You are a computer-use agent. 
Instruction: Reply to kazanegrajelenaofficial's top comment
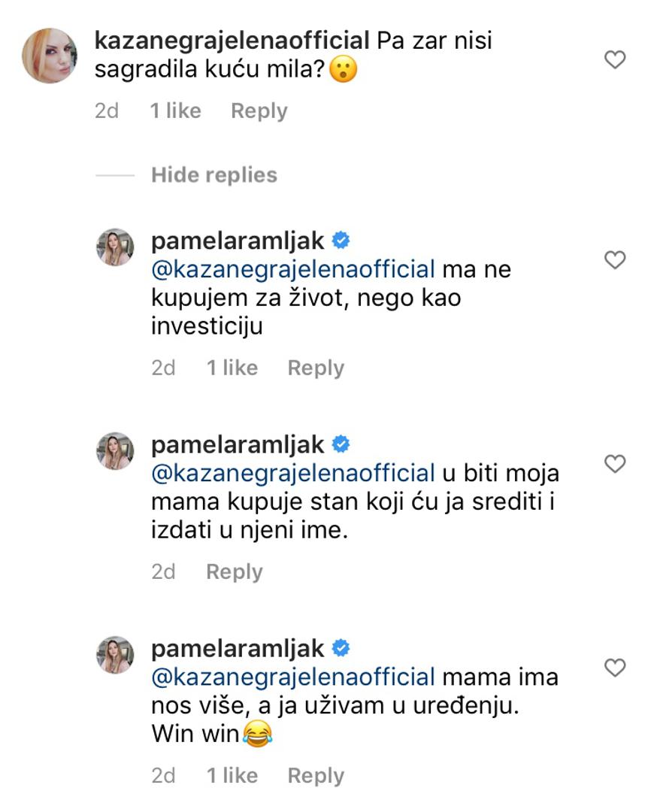tap(259, 111)
